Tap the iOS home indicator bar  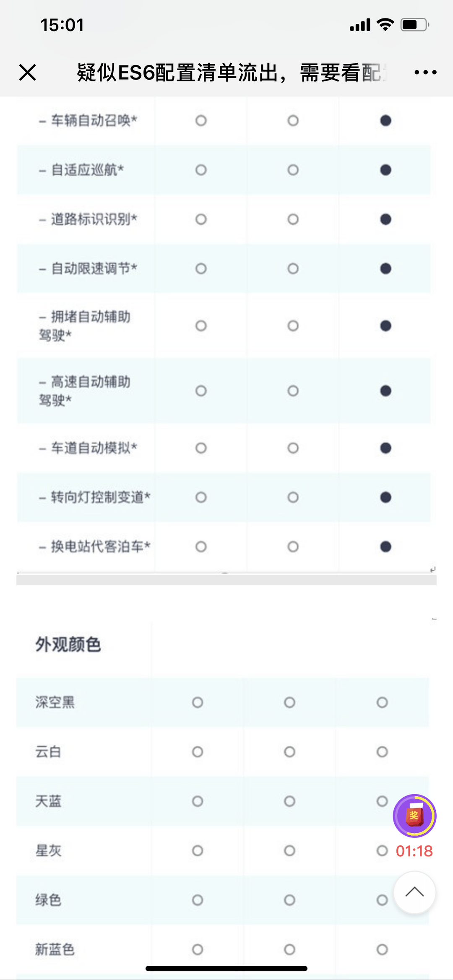point(226,968)
